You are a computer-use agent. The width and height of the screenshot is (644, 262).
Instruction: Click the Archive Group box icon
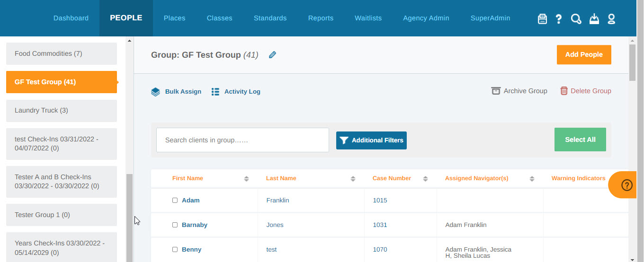[496, 91]
